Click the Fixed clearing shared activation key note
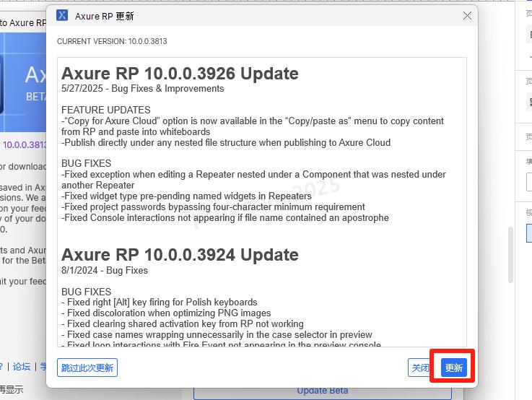The image size is (532, 400). (x=183, y=323)
